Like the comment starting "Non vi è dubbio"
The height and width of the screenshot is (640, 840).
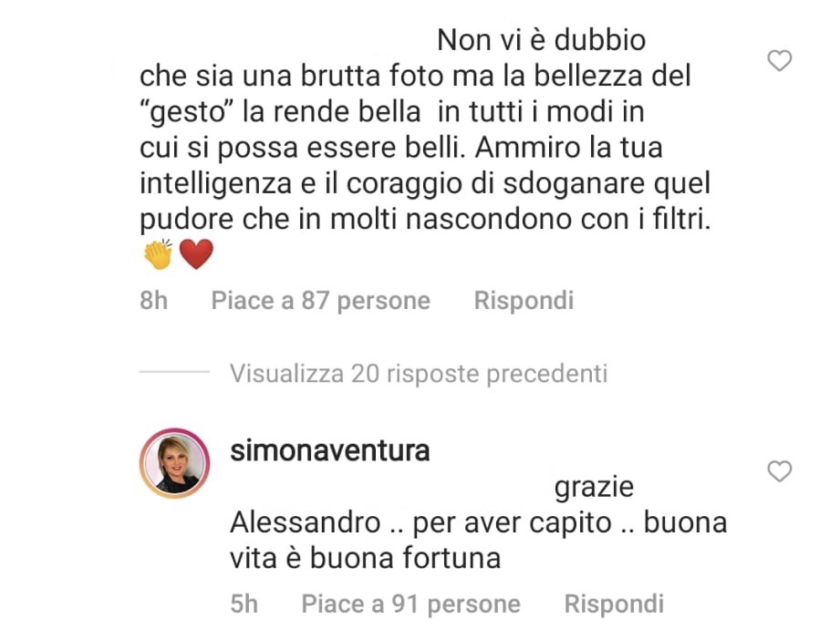coord(780,60)
